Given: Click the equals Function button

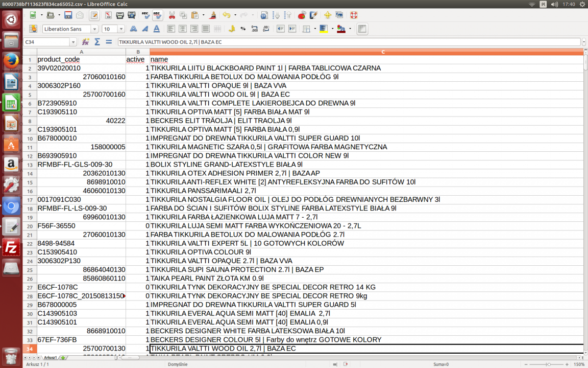Looking at the screenshot, I should click(109, 42).
